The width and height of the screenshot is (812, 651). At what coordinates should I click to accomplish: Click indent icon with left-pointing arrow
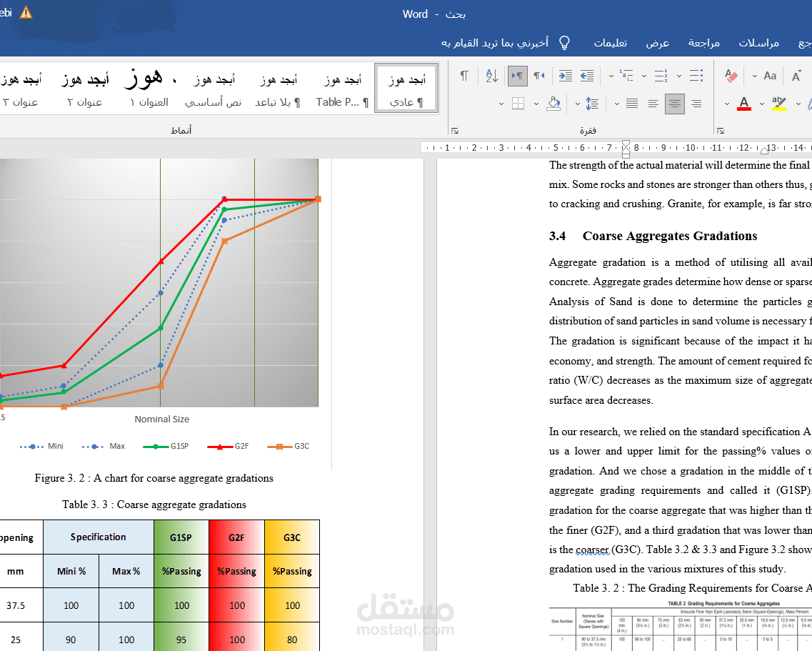(587, 76)
